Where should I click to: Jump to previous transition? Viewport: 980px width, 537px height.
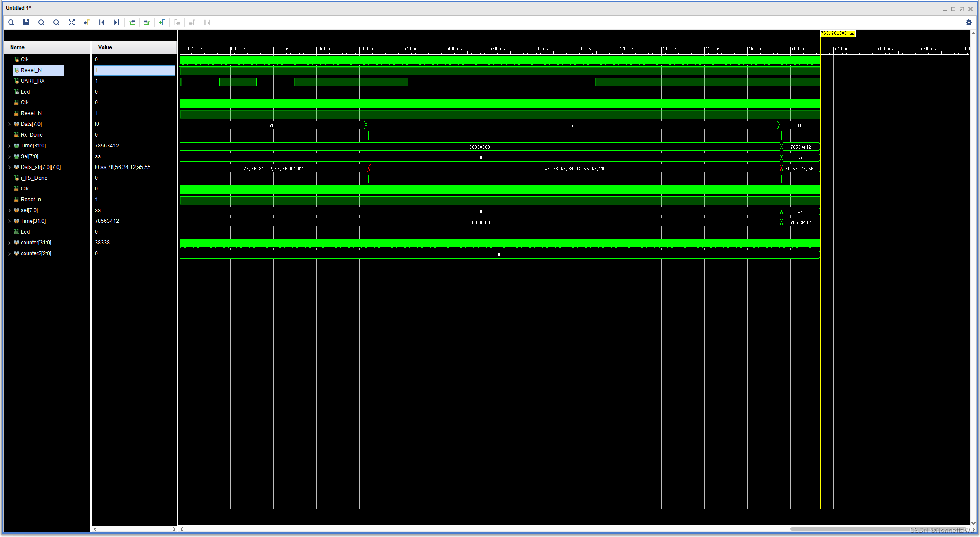(x=132, y=22)
